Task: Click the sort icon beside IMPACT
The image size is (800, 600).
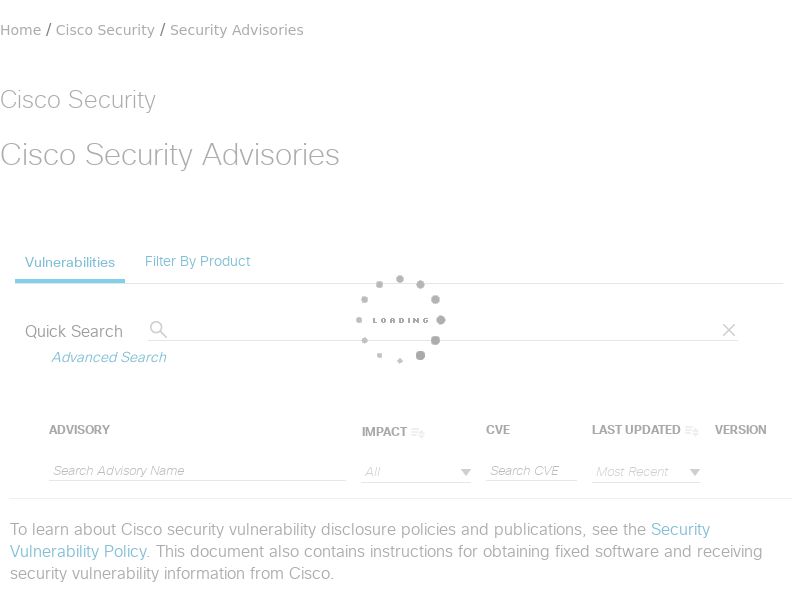Action: (x=418, y=433)
